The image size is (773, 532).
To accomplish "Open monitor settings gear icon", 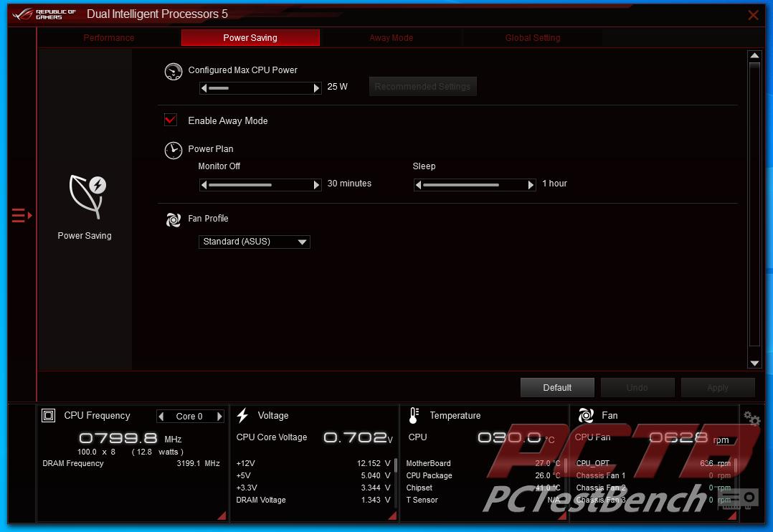I will pyautogui.click(x=751, y=419).
